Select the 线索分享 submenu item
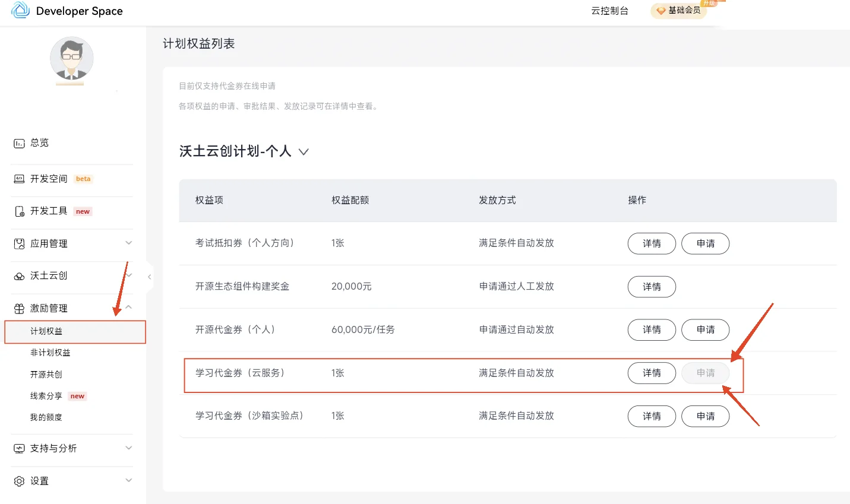The width and height of the screenshot is (850, 504). 46,396
